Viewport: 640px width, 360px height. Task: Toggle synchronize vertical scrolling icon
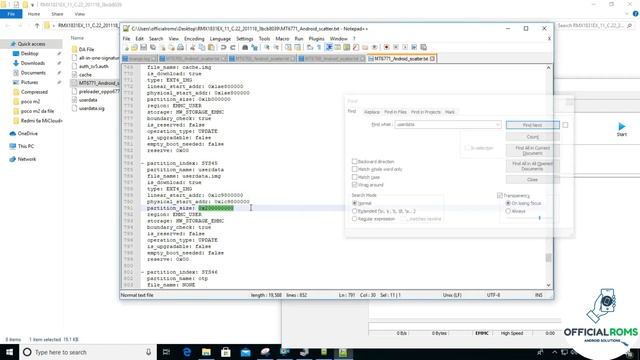click(289, 47)
